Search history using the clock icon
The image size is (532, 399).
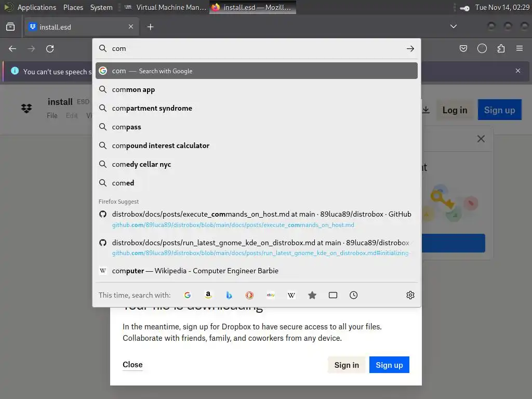click(353, 295)
